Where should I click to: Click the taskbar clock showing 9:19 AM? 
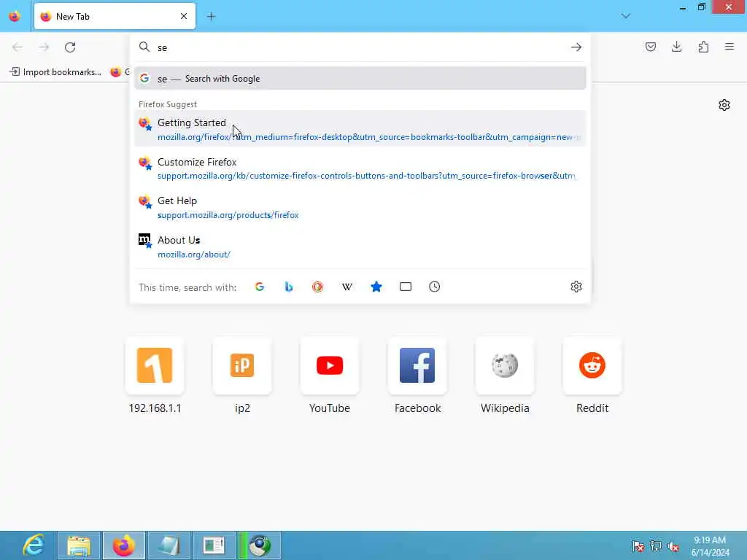click(710, 545)
